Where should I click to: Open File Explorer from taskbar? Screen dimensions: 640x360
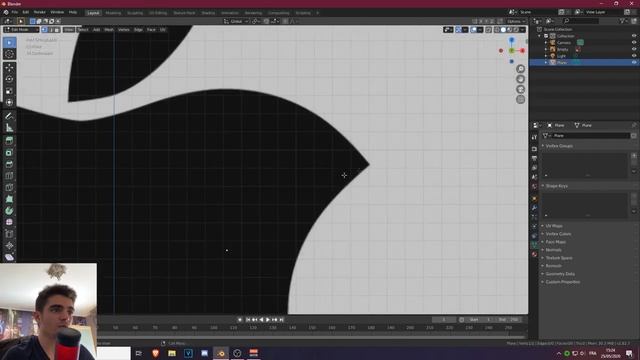pos(172,353)
